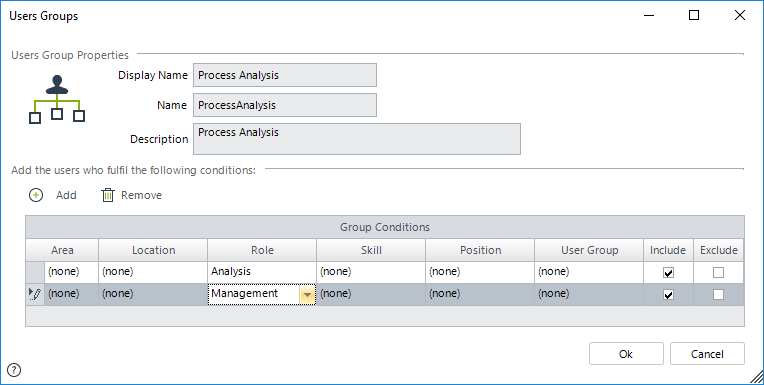Click the Position column header

point(480,250)
